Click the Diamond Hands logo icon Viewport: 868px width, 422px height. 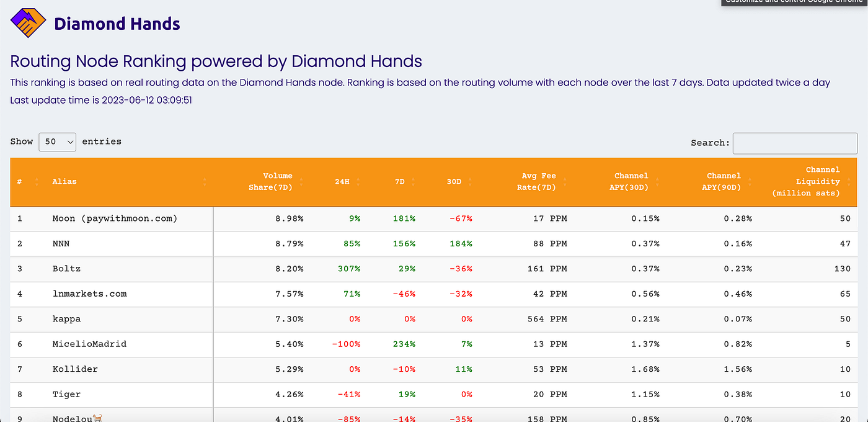tap(29, 24)
